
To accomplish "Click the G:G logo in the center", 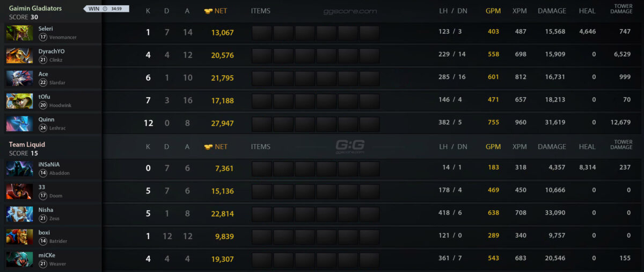I will click(350, 145).
